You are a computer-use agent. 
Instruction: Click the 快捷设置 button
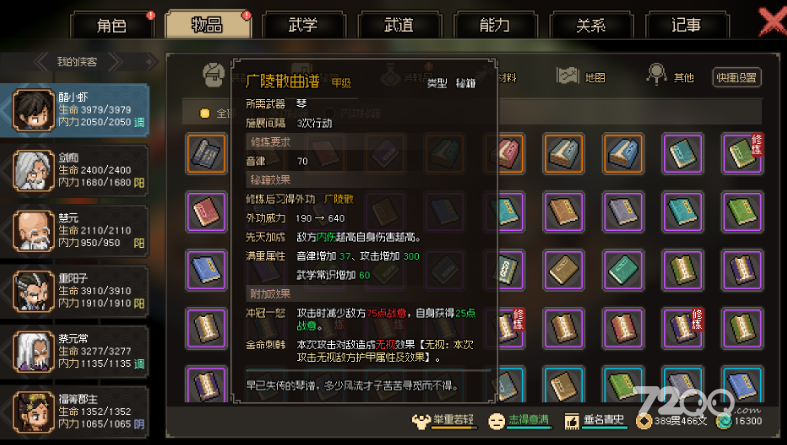pos(736,77)
